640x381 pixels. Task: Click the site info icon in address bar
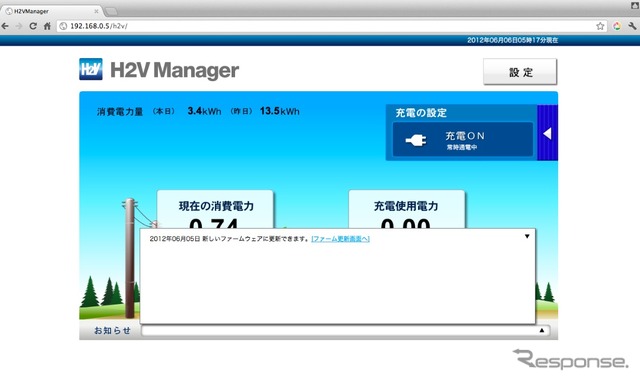(x=63, y=26)
